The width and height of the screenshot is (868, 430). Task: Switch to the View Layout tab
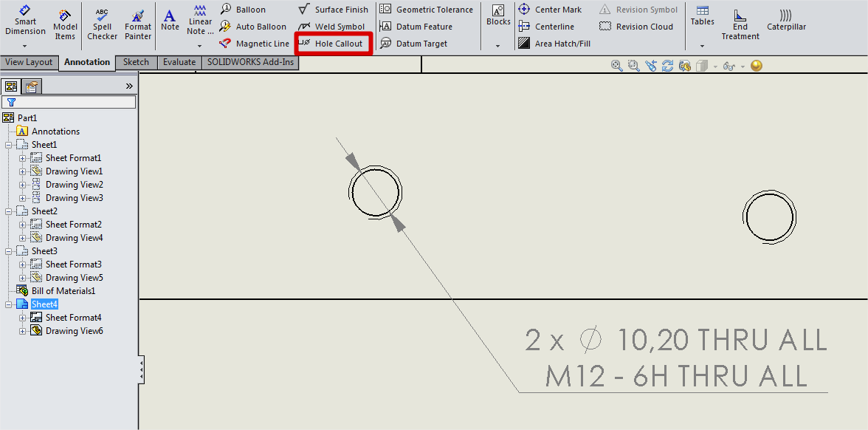point(30,62)
